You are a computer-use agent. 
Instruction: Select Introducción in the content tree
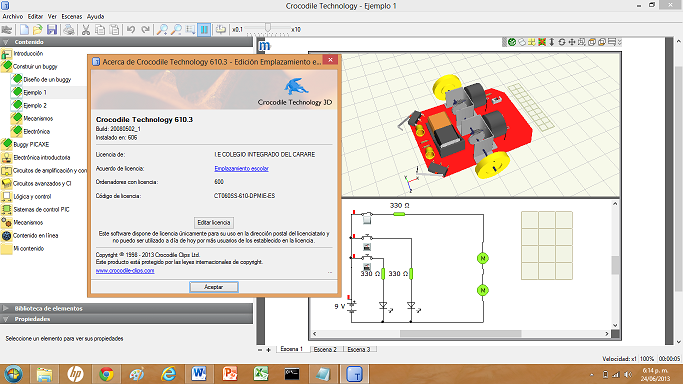point(28,54)
